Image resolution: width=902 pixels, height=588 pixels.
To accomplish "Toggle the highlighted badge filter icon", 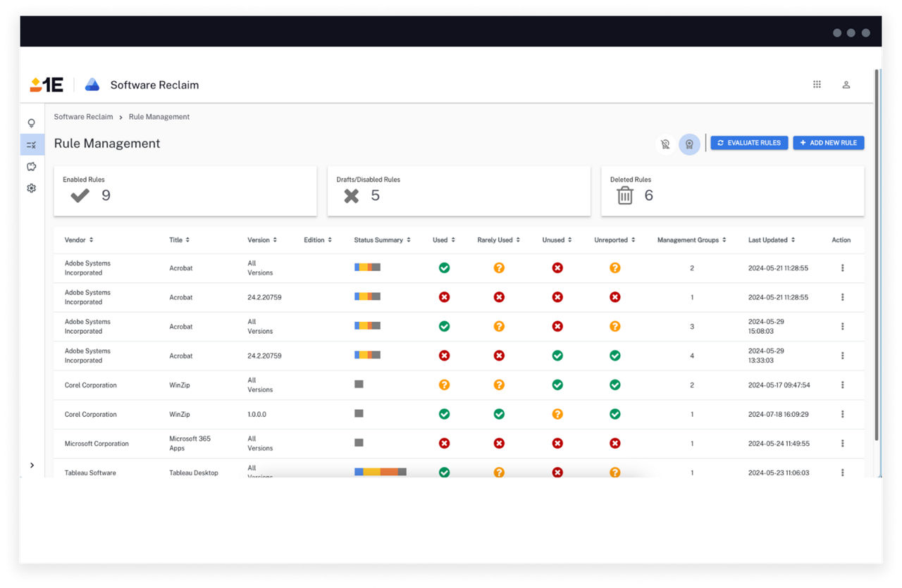I will coord(689,144).
